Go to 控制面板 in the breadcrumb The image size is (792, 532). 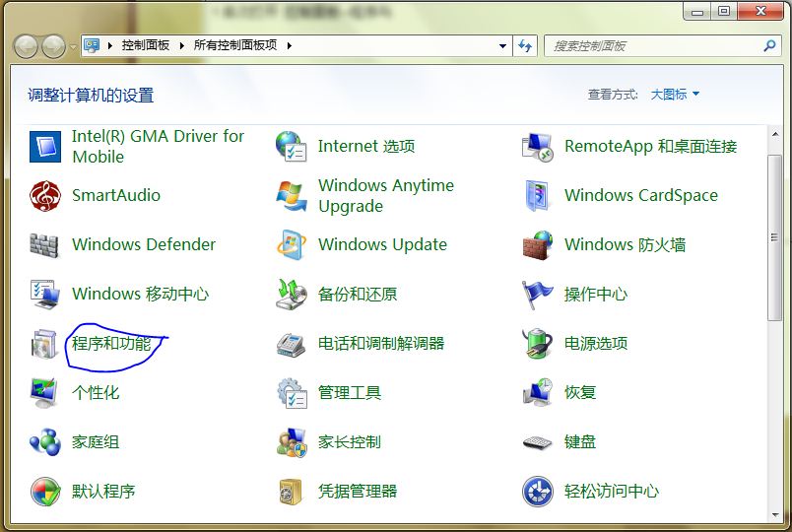146,45
